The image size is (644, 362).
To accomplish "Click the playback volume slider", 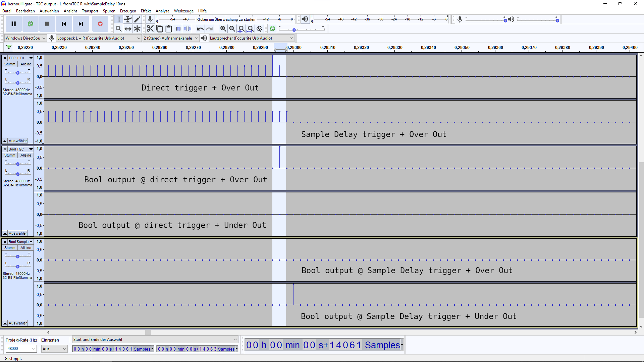I will point(538,20).
